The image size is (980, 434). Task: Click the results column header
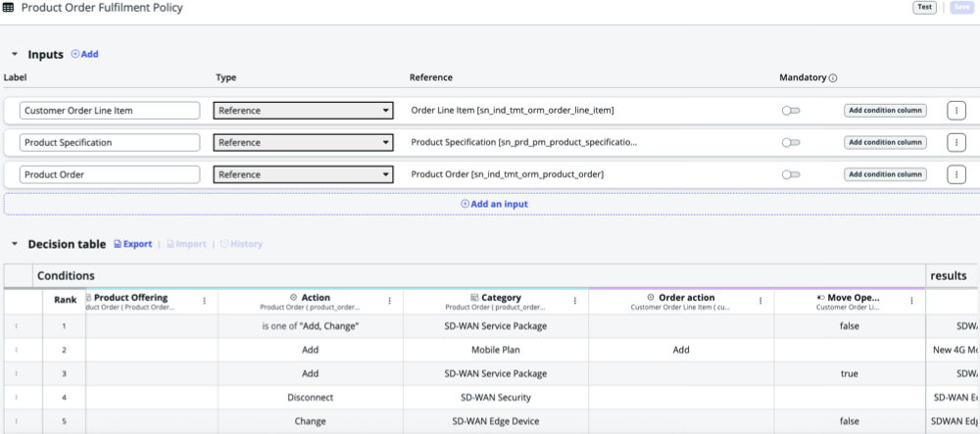[x=954, y=275]
